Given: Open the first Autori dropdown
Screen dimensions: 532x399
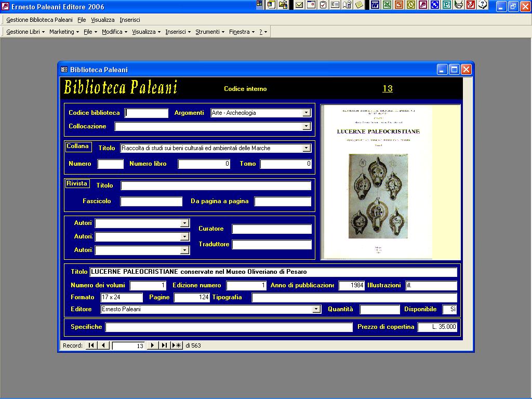Looking at the screenshot, I should click(x=184, y=223).
